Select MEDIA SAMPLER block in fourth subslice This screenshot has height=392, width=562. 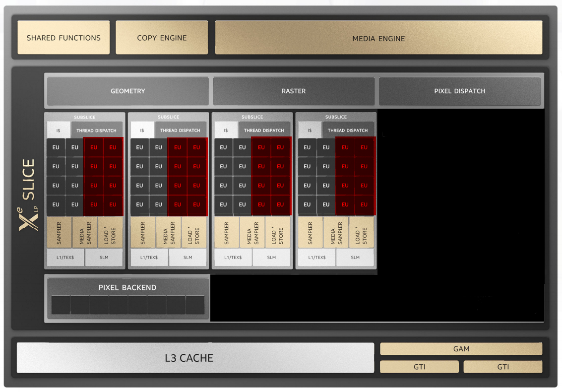(336, 232)
